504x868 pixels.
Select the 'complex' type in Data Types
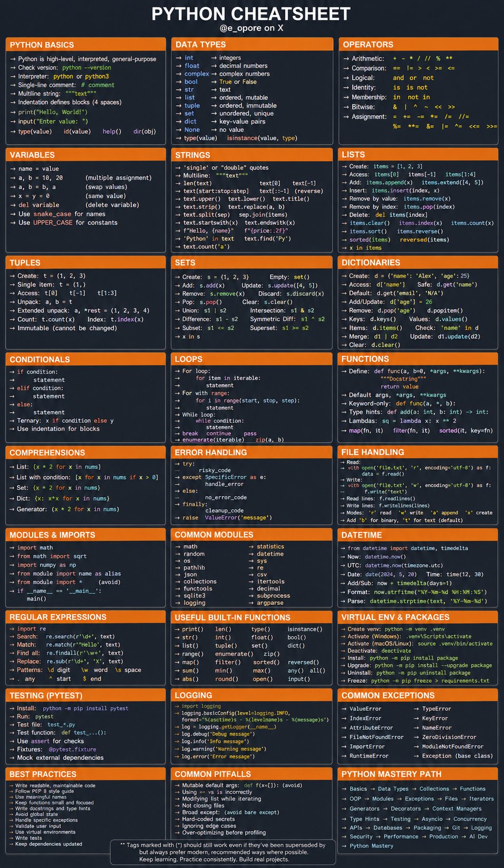tap(197, 74)
